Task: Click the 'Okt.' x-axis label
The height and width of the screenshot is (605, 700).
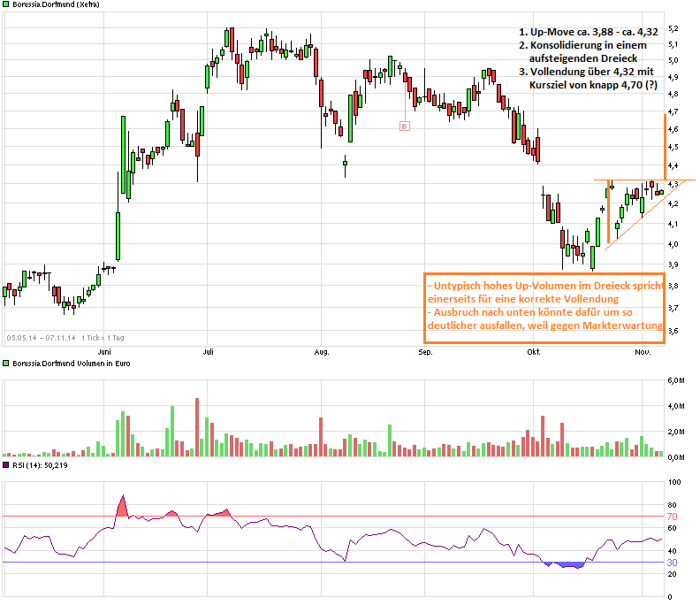Action: (534, 352)
